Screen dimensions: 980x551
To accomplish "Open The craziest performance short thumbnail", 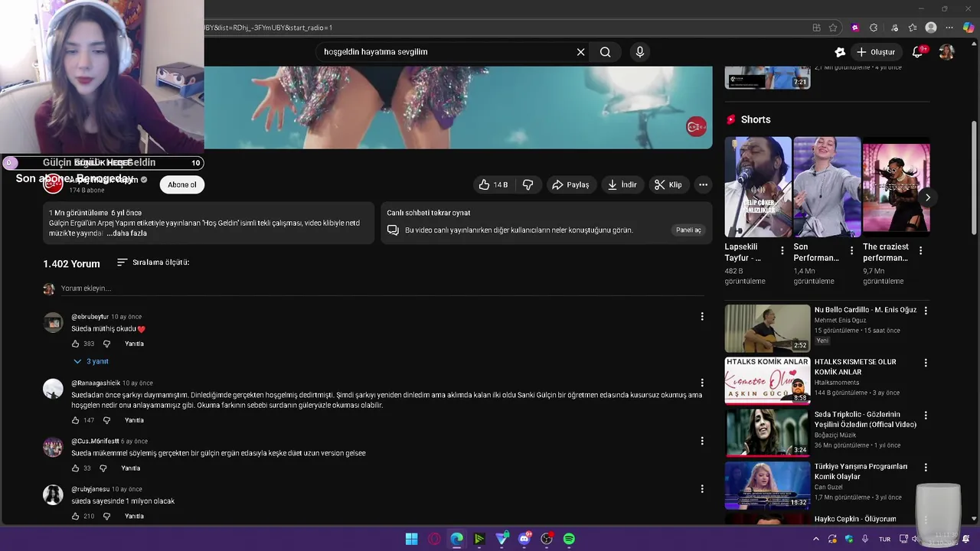I will [897, 187].
